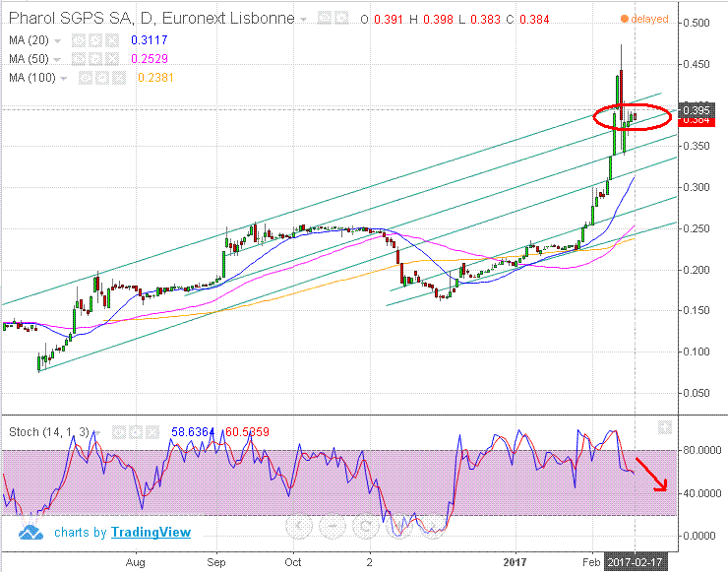The height and width of the screenshot is (576, 728).
Task: Open format settings for MA (20)
Action: click(95, 41)
